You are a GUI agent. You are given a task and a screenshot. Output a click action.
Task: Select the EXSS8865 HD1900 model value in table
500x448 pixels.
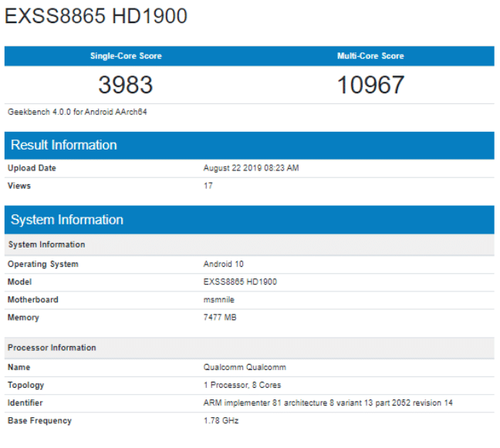tap(240, 282)
